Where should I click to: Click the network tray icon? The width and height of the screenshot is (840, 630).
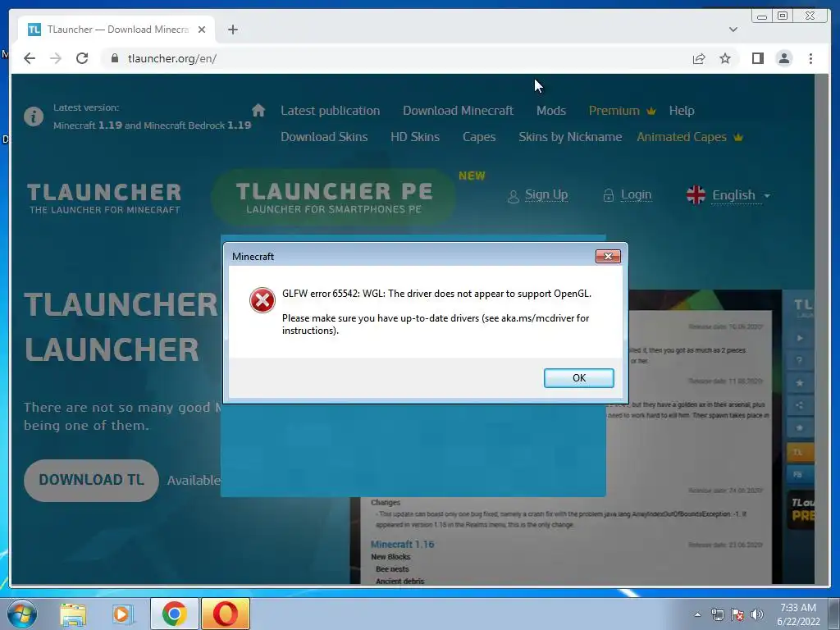click(718, 614)
